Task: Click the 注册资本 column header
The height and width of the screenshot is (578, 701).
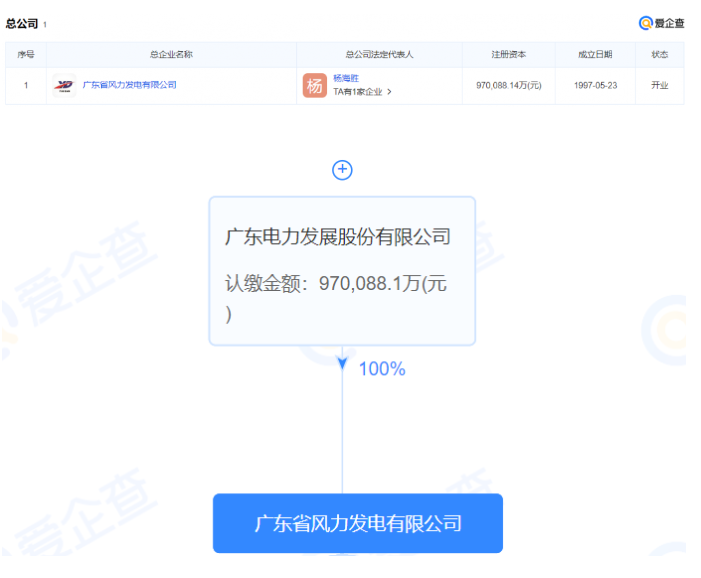Action: point(508,54)
